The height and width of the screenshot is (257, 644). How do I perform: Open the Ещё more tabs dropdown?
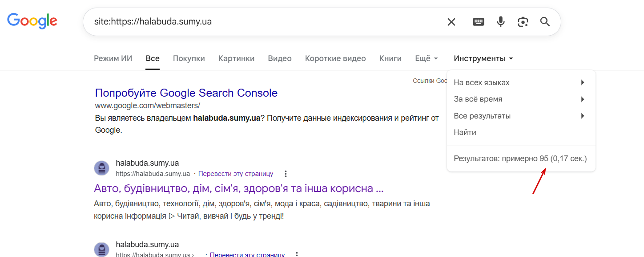point(427,58)
